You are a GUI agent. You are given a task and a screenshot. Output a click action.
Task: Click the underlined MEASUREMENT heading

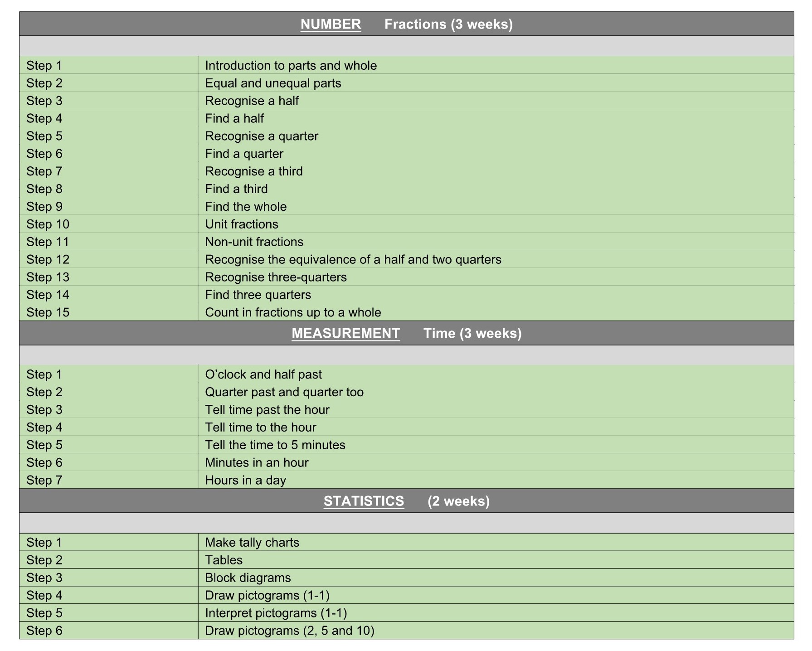[x=345, y=333]
